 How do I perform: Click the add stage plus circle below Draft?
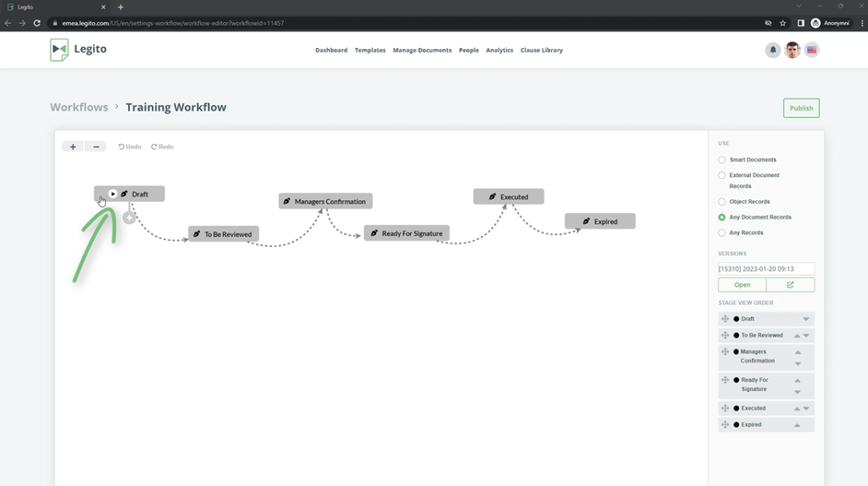click(x=129, y=218)
